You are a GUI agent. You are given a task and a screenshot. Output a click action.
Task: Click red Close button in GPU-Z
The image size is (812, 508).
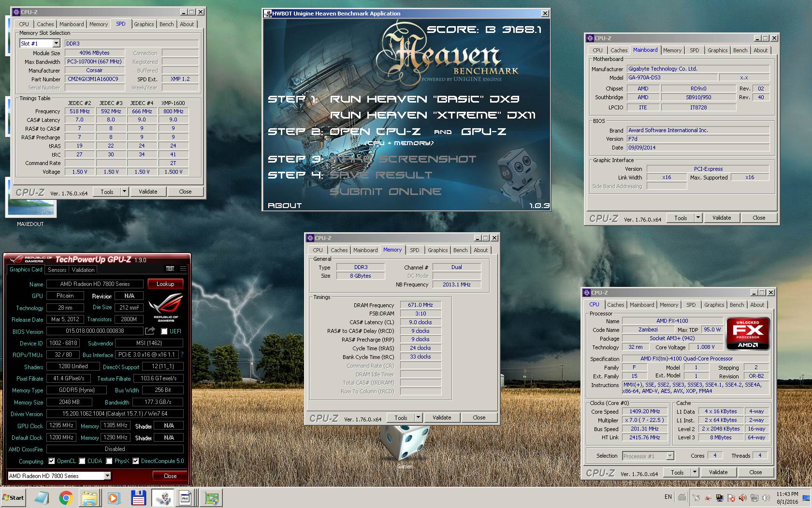pyautogui.click(x=170, y=476)
